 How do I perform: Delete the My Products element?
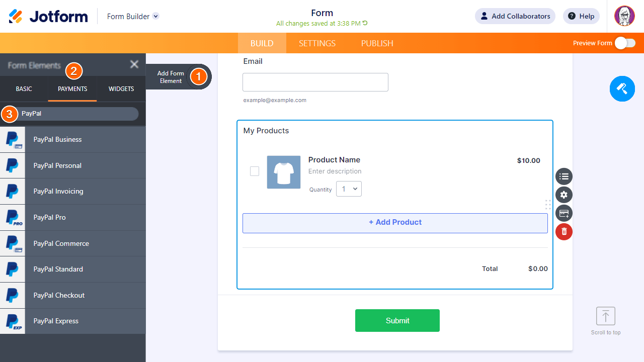564,232
